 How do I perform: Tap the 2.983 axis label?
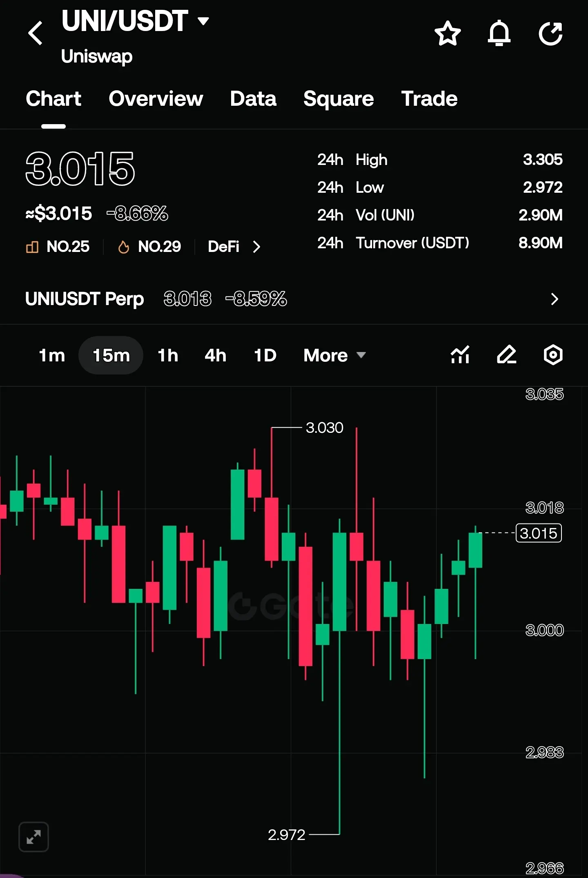[544, 752]
